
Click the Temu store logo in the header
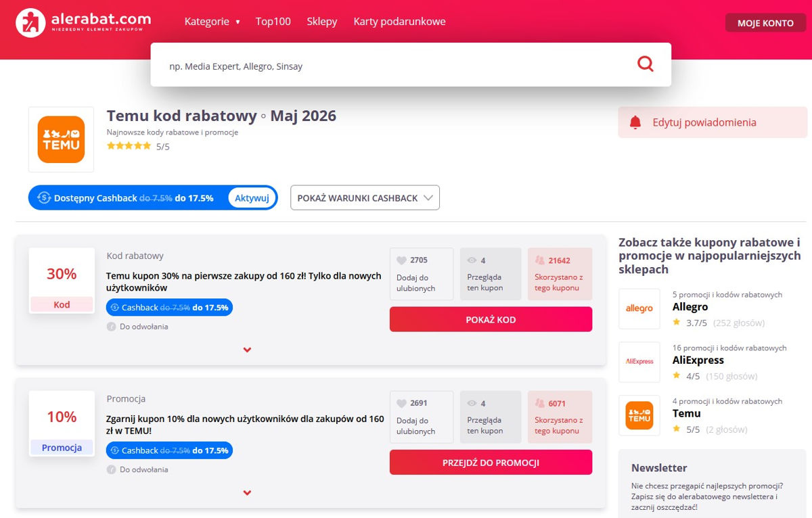point(61,139)
